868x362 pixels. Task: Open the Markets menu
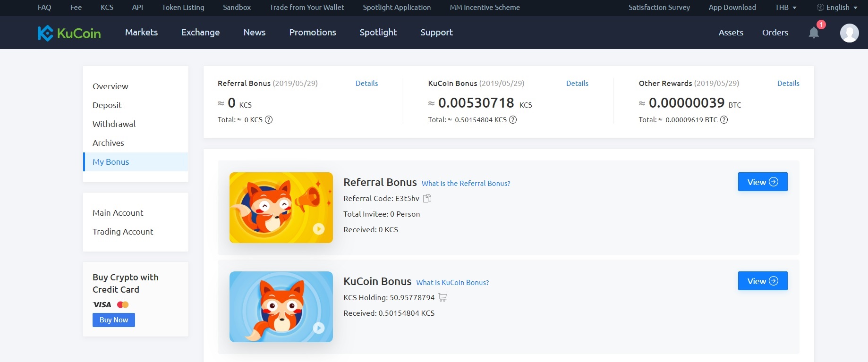tap(142, 33)
